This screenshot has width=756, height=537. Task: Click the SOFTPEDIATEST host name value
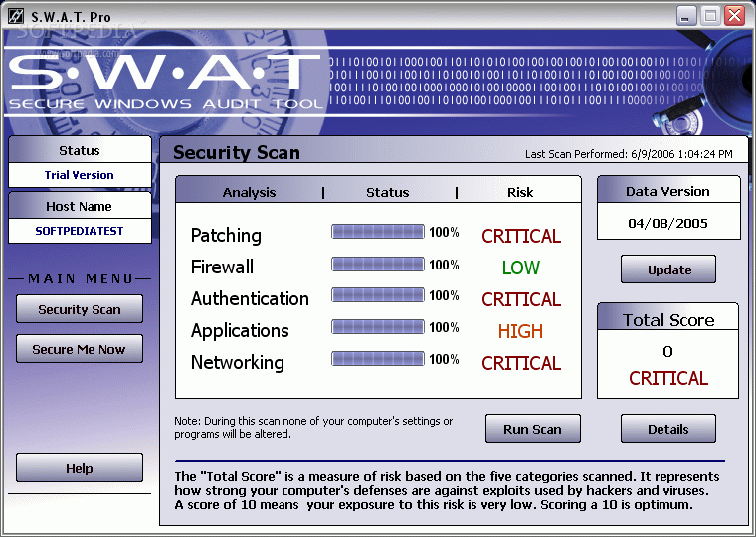pos(80,231)
